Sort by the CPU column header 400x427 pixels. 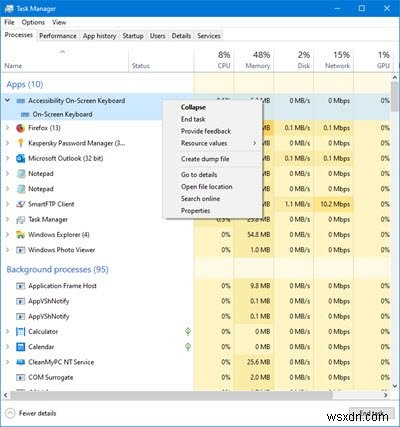(x=214, y=60)
